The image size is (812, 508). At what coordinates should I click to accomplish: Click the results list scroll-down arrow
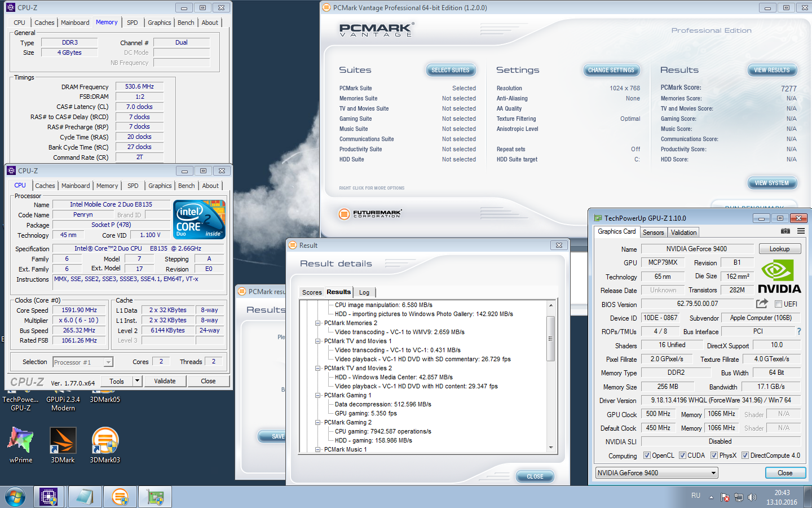tap(551, 447)
